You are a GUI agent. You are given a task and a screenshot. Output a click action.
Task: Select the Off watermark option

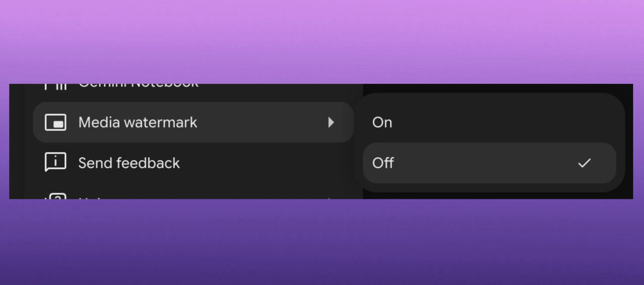[x=489, y=163]
